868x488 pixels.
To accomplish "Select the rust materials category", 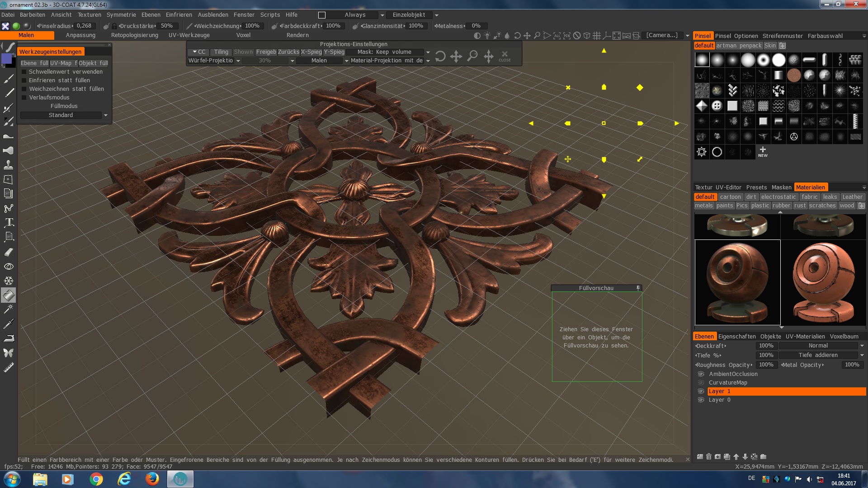I will pyautogui.click(x=800, y=206).
